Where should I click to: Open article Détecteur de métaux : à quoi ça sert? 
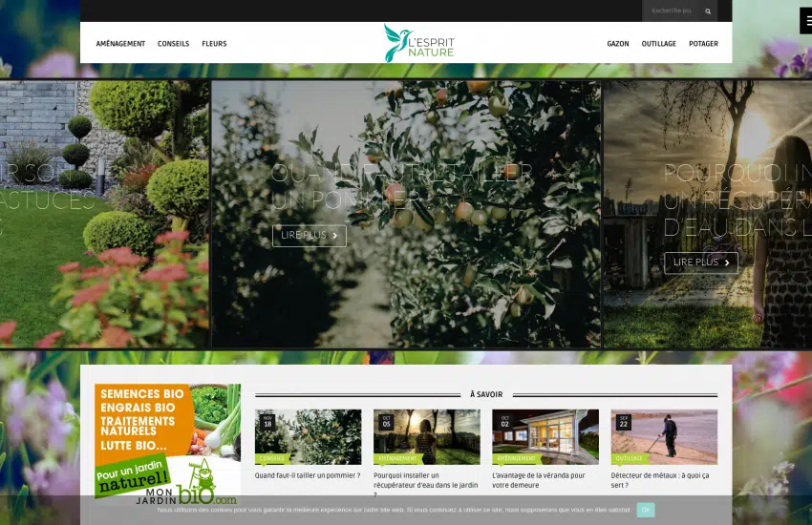point(660,480)
